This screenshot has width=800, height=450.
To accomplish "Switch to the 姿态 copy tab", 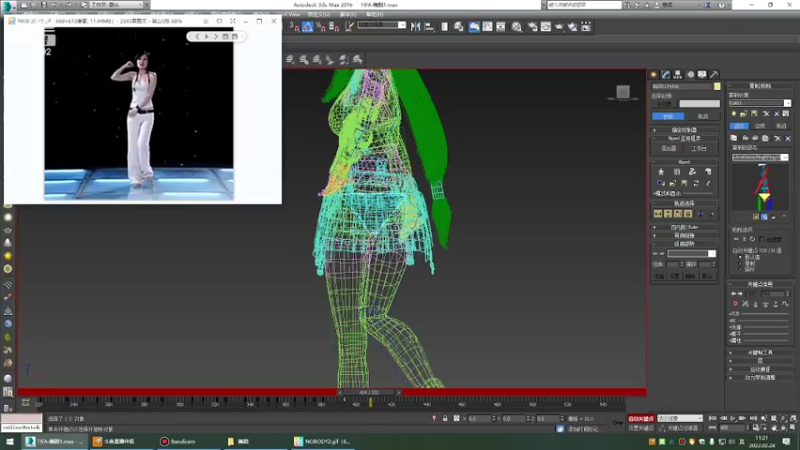I will 739,126.
